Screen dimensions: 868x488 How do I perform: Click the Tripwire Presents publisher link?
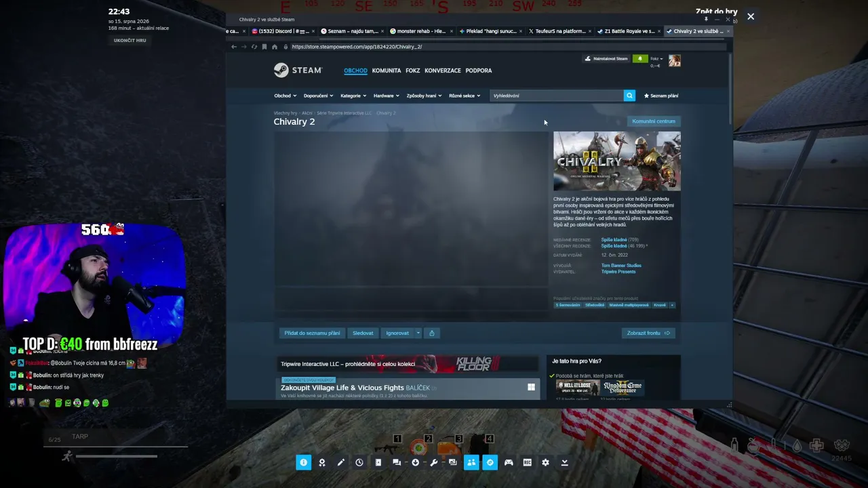coord(618,272)
